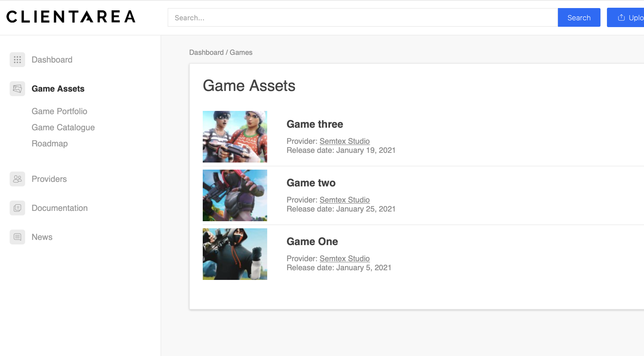Click the CLIENTAREA logo
The height and width of the screenshot is (356, 644).
[x=71, y=17]
